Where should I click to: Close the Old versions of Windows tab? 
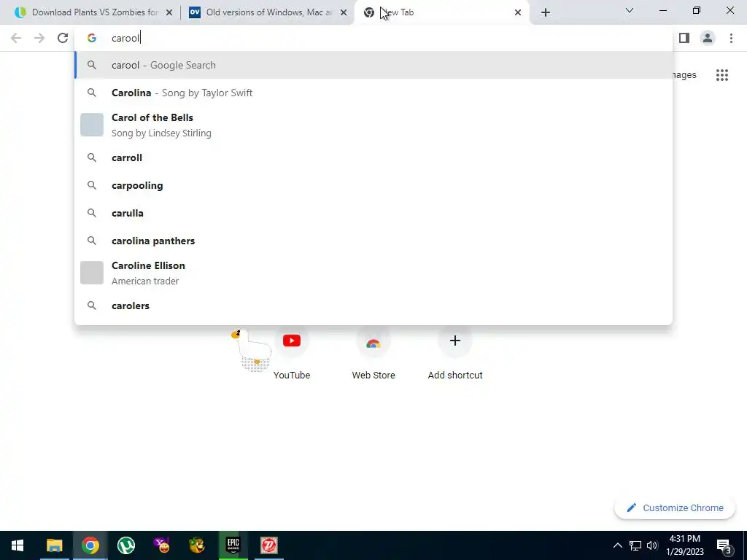click(344, 12)
